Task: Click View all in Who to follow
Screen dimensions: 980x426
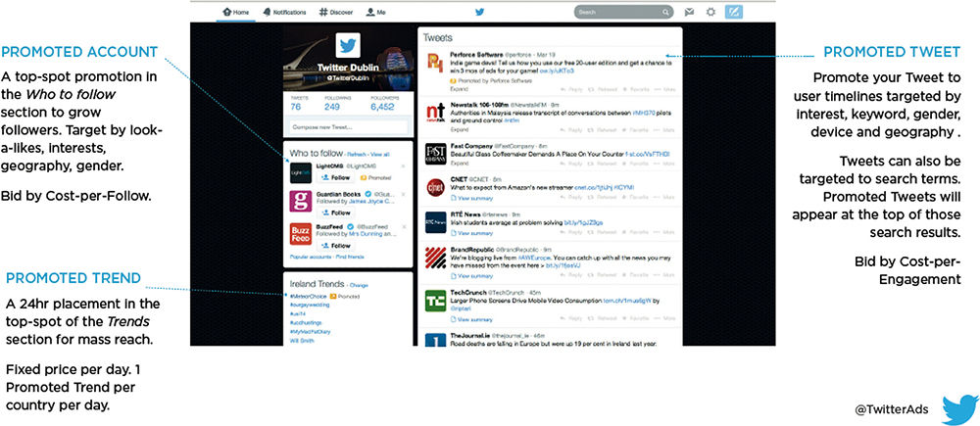Action: click(x=379, y=154)
